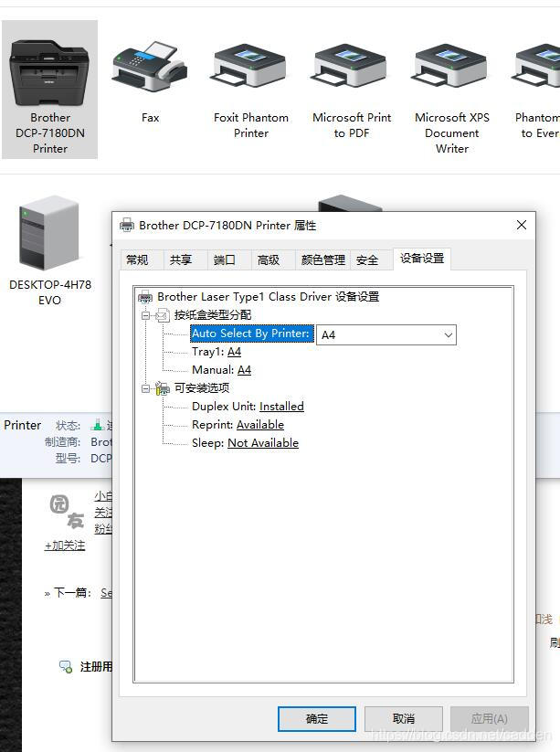Click the registered user comment icon
The image size is (560, 752).
pos(66,667)
